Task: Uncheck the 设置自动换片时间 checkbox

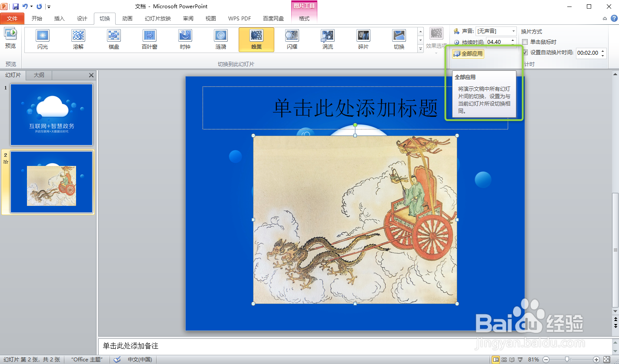Action: point(525,53)
